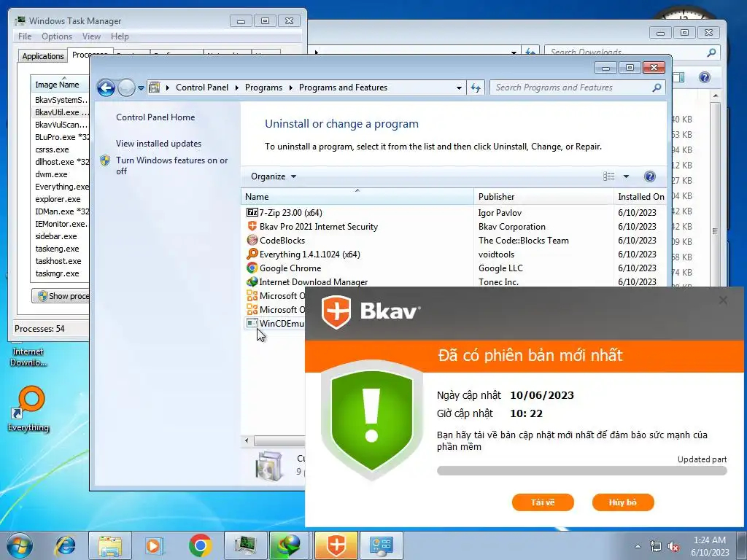Open the Help menu in Task Manager
Screen dimensions: 747x560
(120, 36)
